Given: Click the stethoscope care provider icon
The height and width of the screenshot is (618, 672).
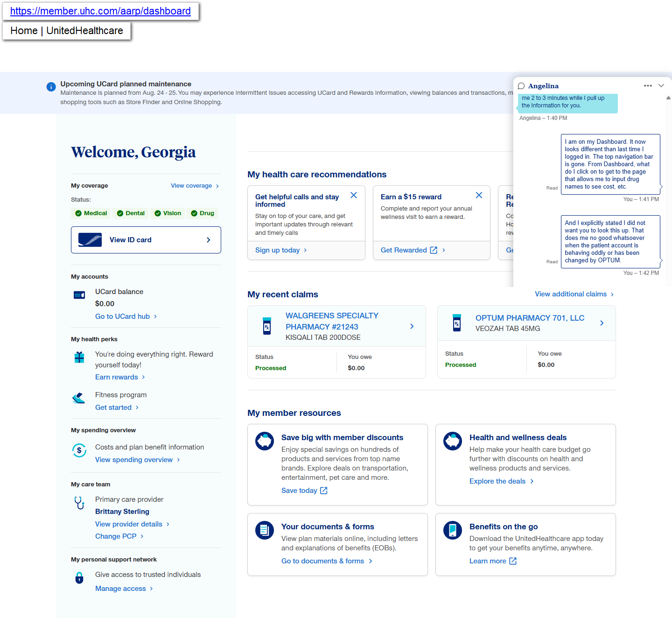Looking at the screenshot, I should 79,503.
